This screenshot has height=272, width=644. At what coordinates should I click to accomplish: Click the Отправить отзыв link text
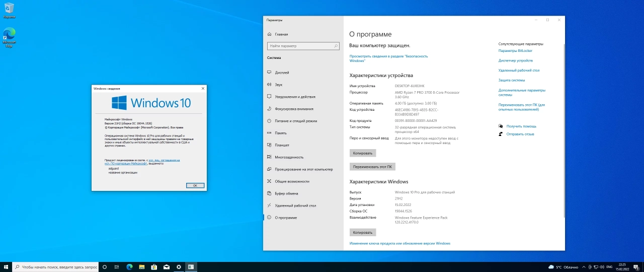coord(520,134)
